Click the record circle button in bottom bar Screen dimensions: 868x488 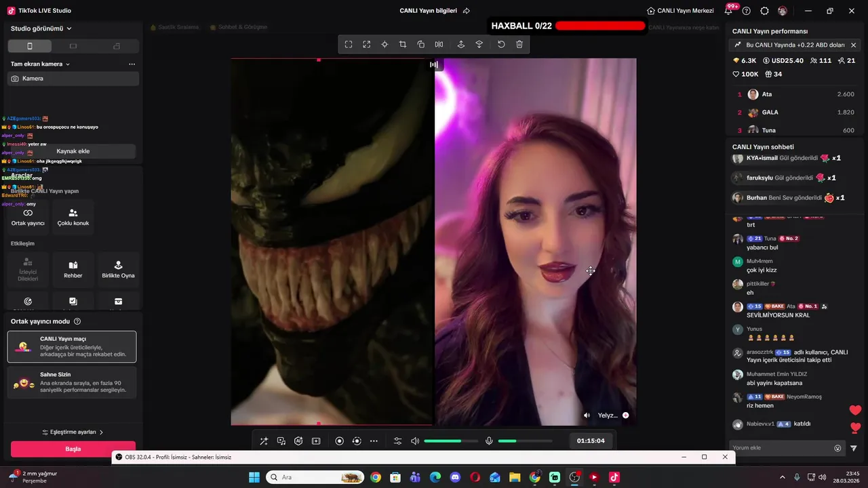tap(340, 441)
